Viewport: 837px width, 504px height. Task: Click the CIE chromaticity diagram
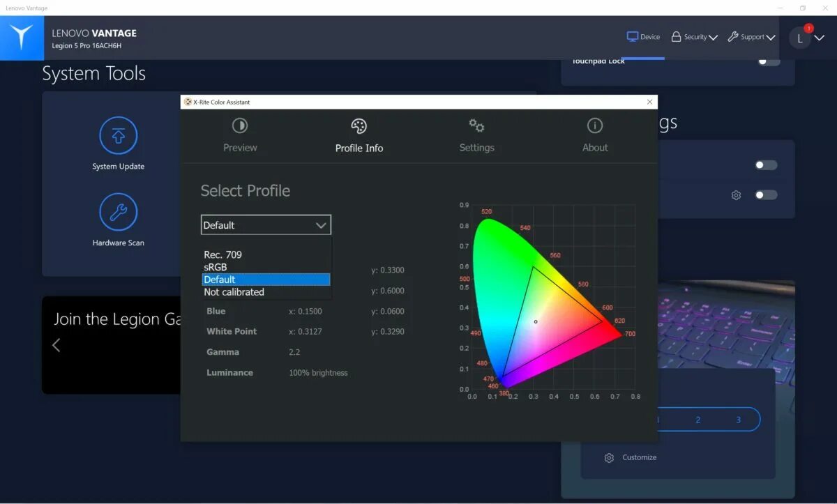coord(546,302)
